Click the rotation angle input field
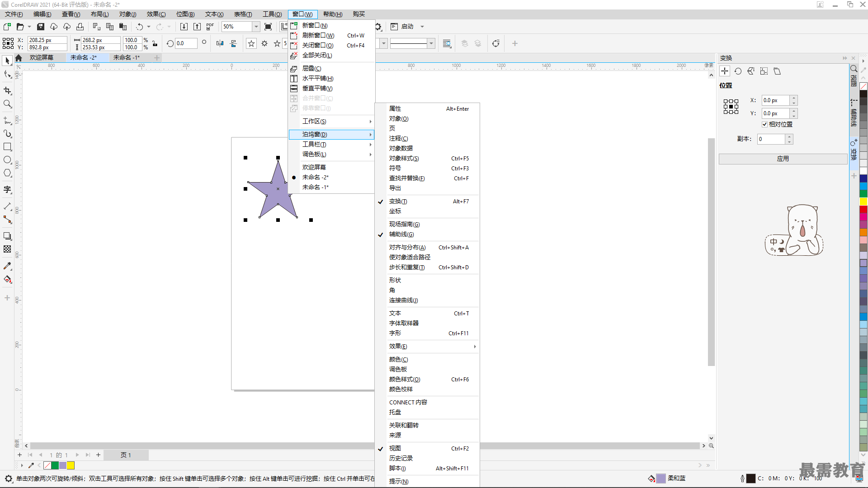 click(x=186, y=44)
